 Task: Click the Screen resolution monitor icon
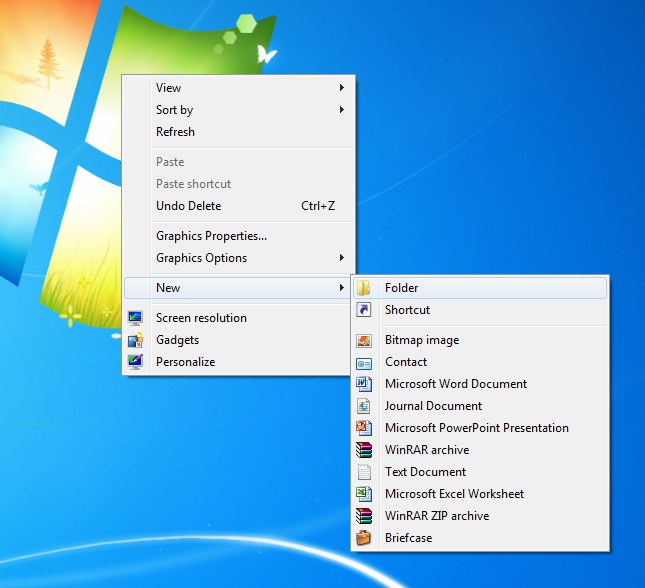pos(135,318)
